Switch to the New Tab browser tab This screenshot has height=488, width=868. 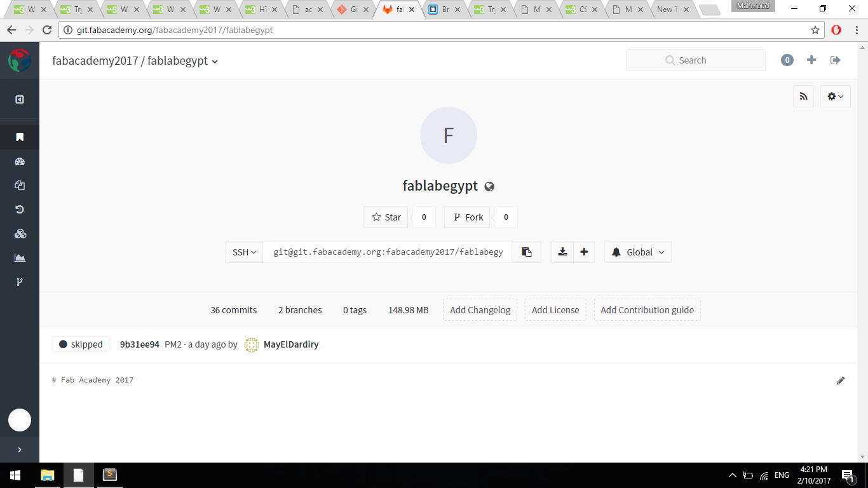click(673, 10)
